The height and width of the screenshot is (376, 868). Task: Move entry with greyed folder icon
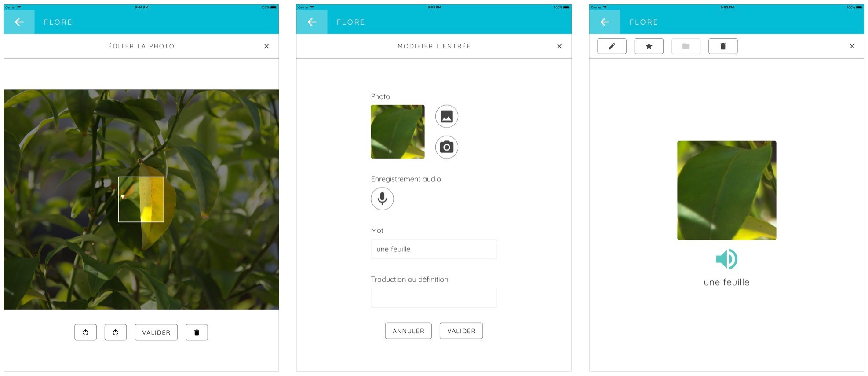(686, 46)
